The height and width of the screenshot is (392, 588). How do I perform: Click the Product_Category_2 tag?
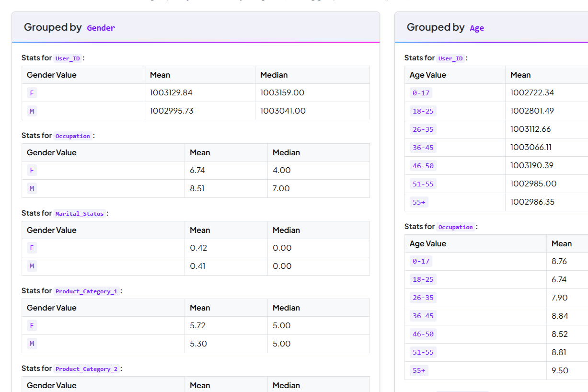[86, 369]
